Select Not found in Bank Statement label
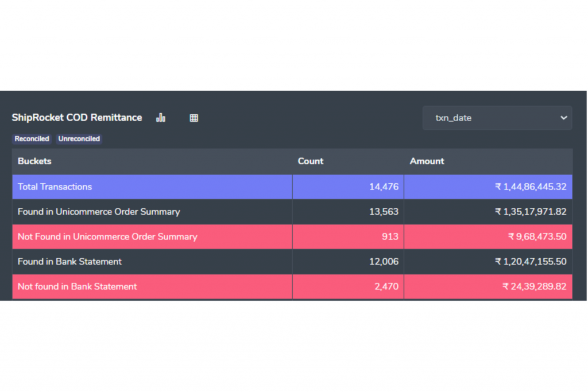 (x=78, y=286)
